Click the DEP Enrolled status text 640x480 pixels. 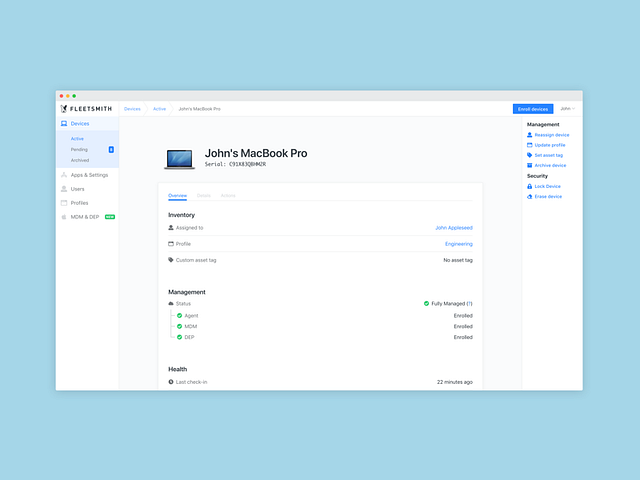(x=463, y=337)
